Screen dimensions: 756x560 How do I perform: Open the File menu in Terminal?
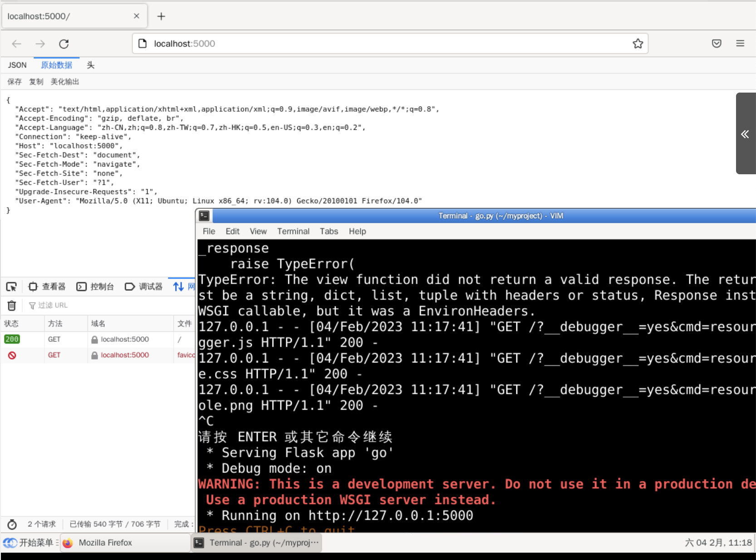[209, 231]
